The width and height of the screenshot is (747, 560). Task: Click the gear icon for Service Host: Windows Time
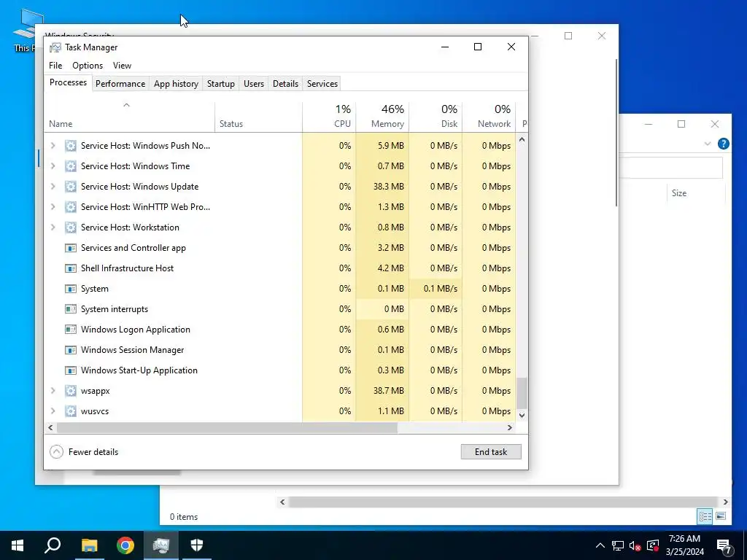(x=71, y=166)
